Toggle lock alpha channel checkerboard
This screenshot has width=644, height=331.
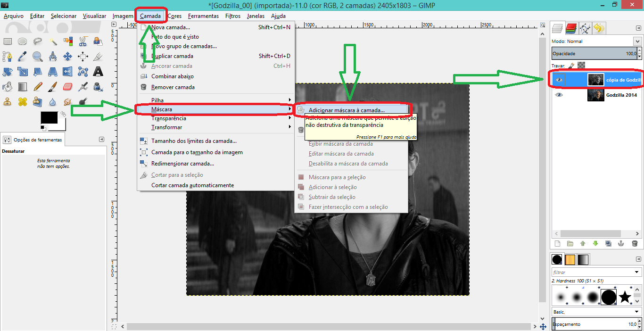[x=581, y=66]
